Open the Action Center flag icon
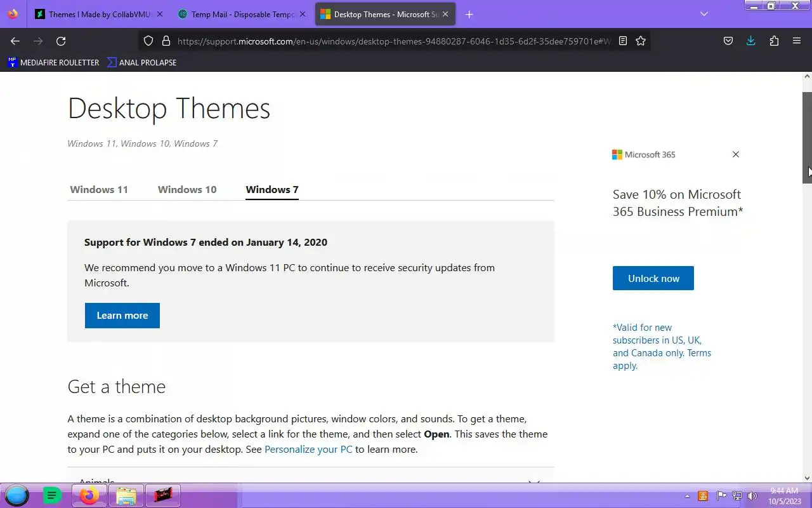 tap(721, 496)
